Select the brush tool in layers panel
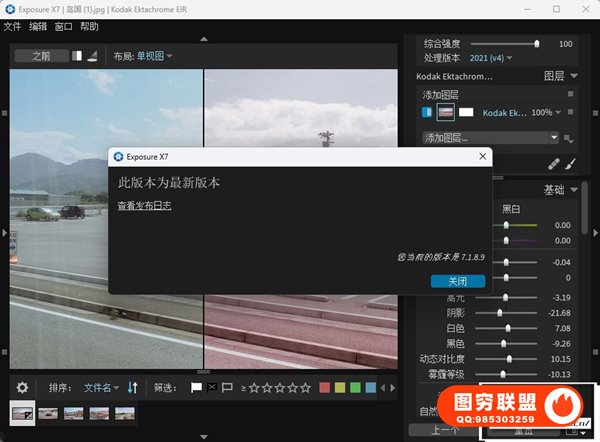600x442 pixels. click(572, 163)
